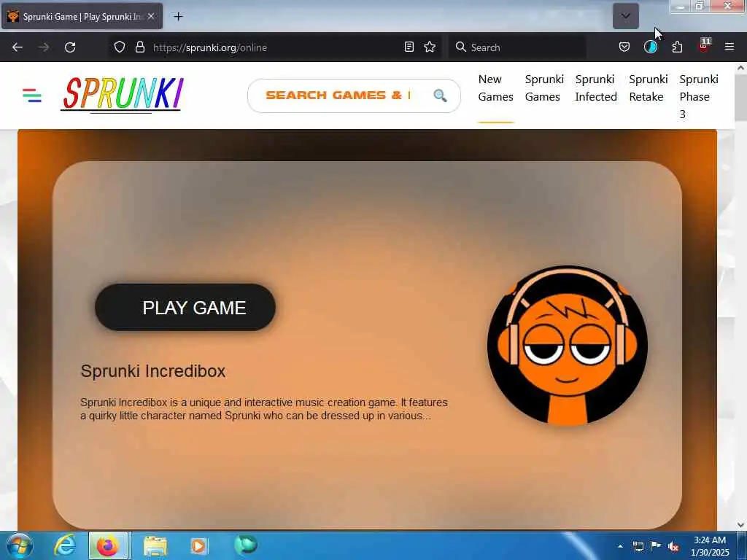Screen dimensions: 747x560
Task: Click the rainbow SPRUNKI logo
Action: (x=122, y=95)
